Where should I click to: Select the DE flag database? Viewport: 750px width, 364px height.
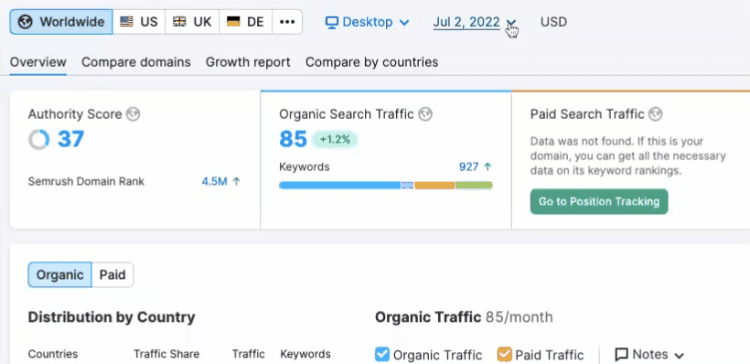point(246,22)
